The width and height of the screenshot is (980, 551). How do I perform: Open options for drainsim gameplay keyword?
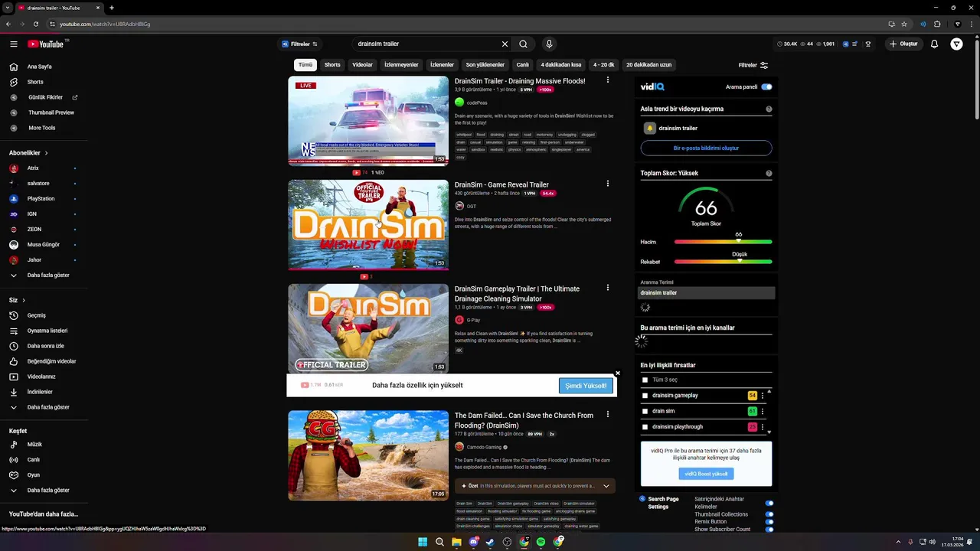coord(763,396)
